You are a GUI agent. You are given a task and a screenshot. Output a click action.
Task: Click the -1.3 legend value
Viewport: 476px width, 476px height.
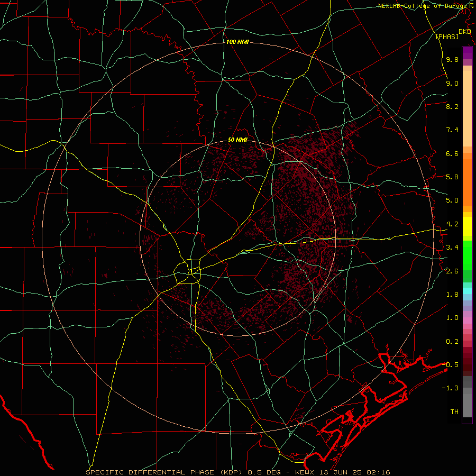tap(450, 388)
